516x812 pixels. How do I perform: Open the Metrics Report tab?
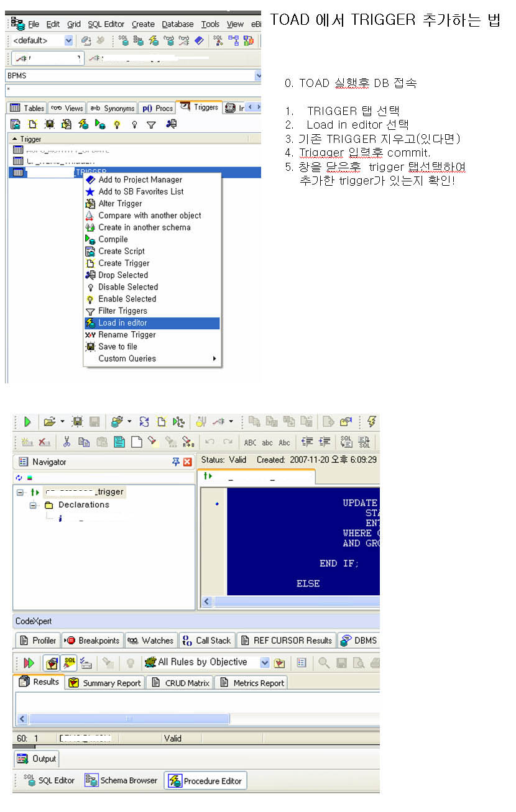pos(251,683)
